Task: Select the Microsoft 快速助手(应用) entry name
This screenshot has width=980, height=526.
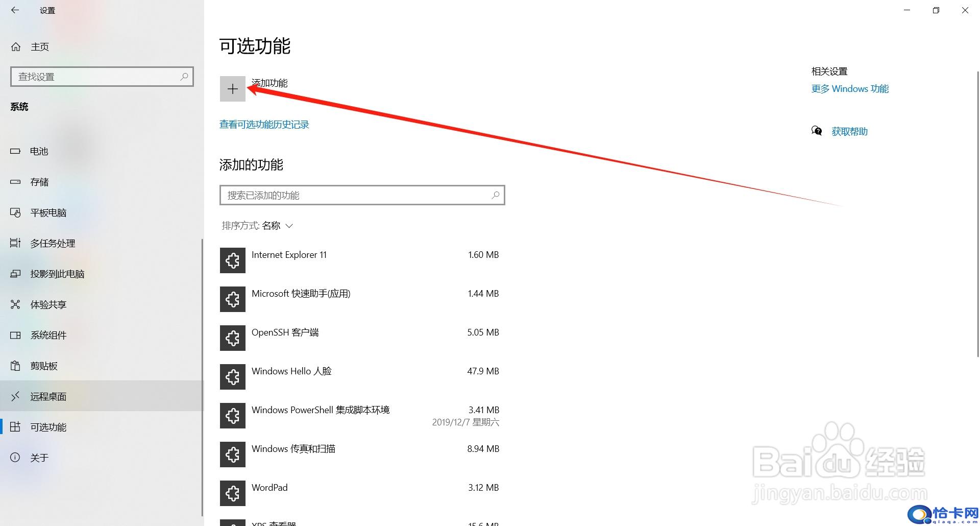Action: (x=301, y=294)
